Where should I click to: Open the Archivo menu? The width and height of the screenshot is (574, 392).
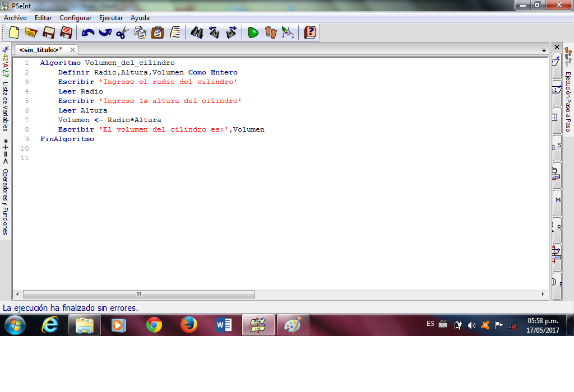coord(15,18)
